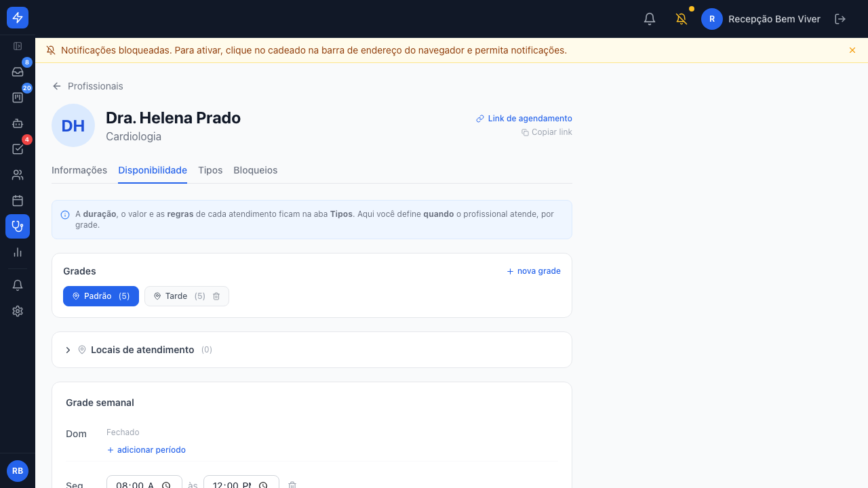The height and width of the screenshot is (488, 868).
Task: Click the muted bell icon with yellow dot
Action: [x=682, y=19]
